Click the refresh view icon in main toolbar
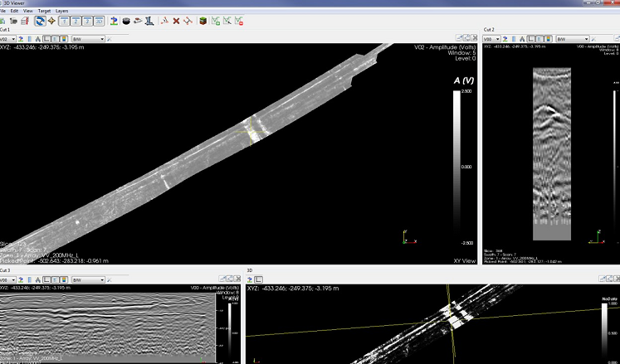This screenshot has height=364, width=620. click(x=39, y=20)
